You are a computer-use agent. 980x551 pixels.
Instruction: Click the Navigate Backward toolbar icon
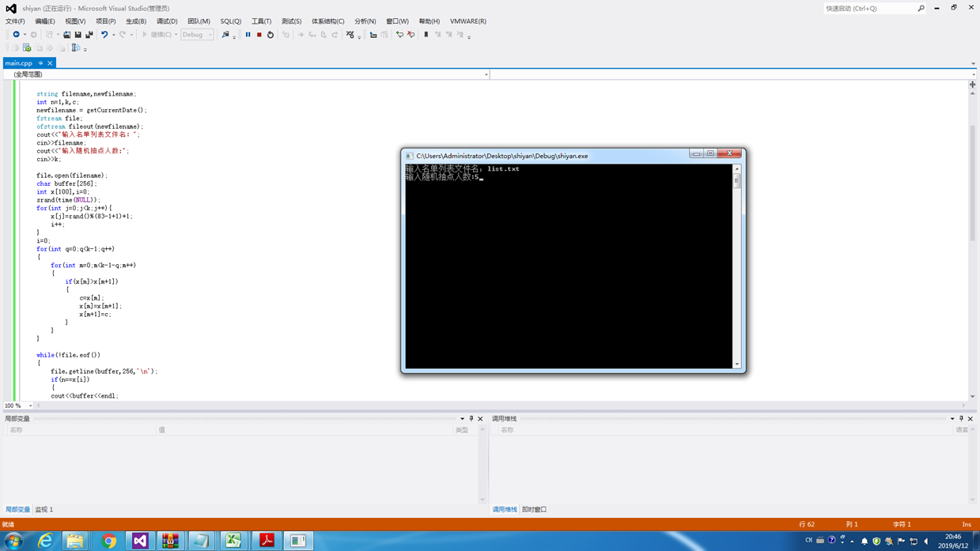[x=16, y=35]
